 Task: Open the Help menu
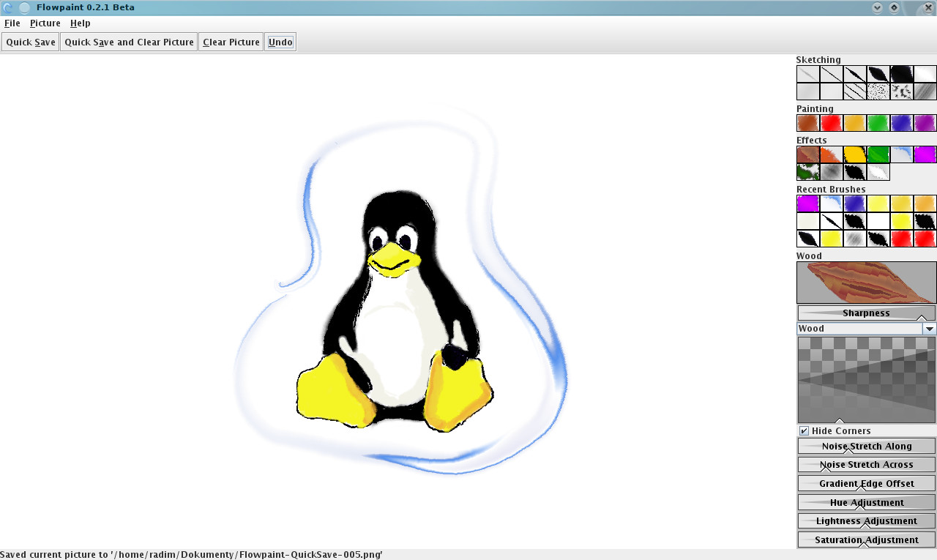coord(81,23)
